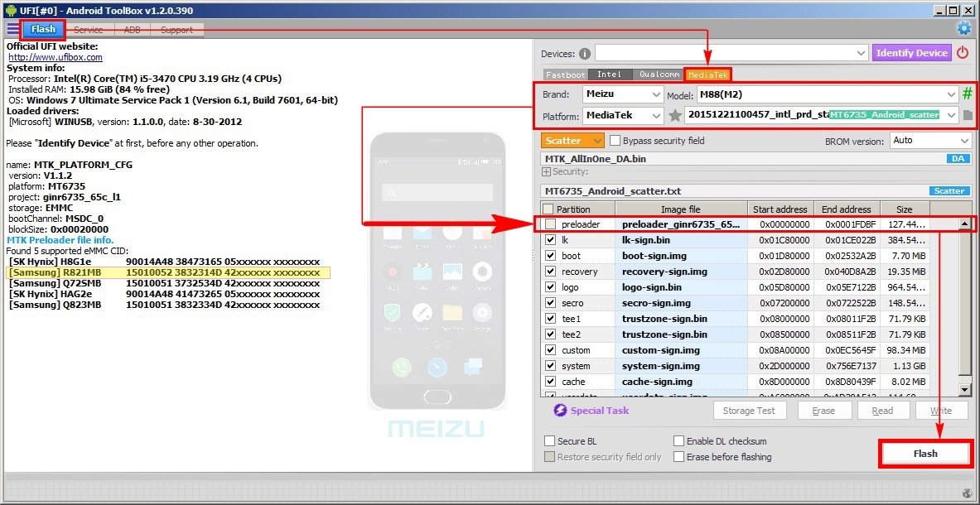Open the http://www.ufibox.com link
Screen dimensions: 980x505
pyautogui.click(x=55, y=57)
